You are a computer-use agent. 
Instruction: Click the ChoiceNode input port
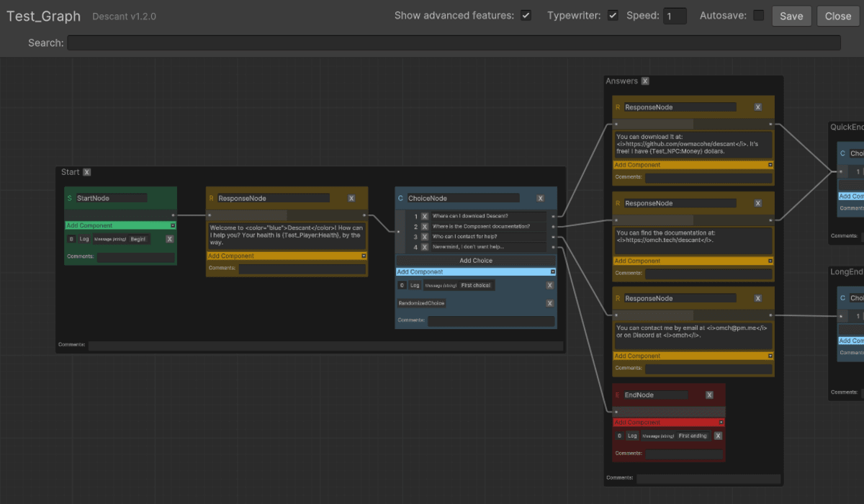click(397, 231)
